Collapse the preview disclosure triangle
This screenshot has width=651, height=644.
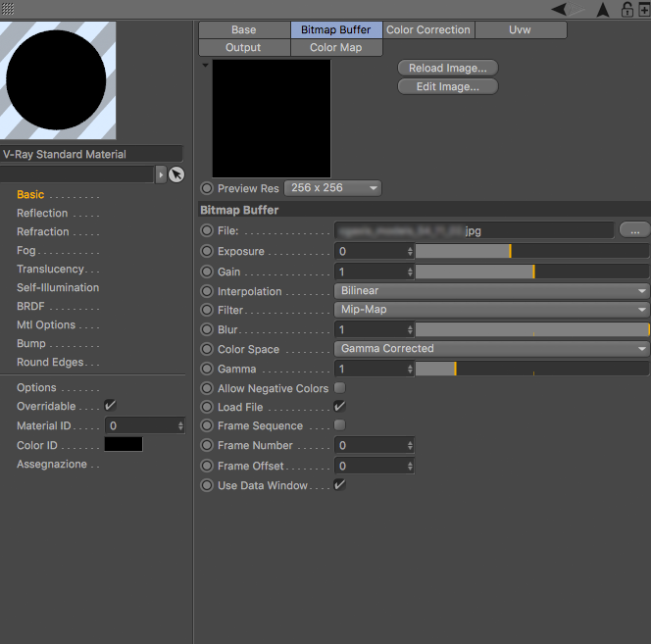[x=205, y=66]
